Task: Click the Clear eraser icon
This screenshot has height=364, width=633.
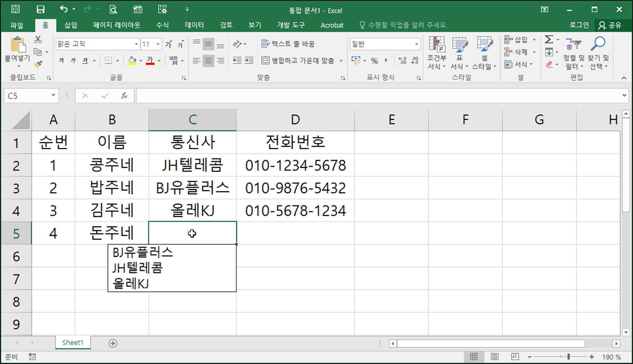Action: point(549,64)
